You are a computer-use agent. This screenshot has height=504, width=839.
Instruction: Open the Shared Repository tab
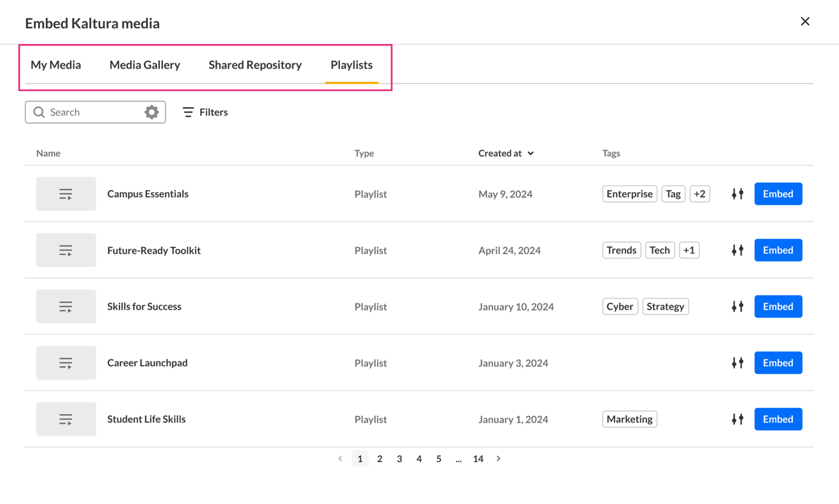click(255, 65)
